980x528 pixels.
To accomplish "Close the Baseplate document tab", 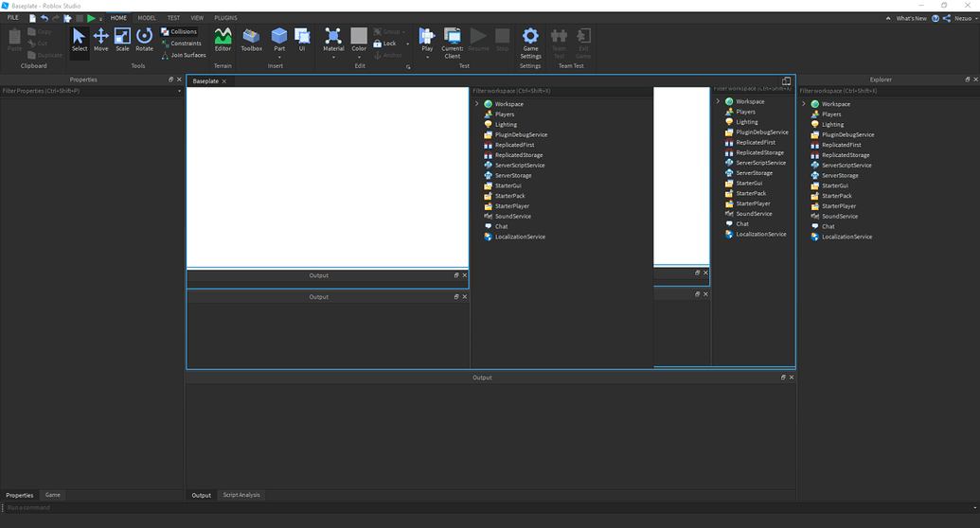I will pyautogui.click(x=224, y=81).
